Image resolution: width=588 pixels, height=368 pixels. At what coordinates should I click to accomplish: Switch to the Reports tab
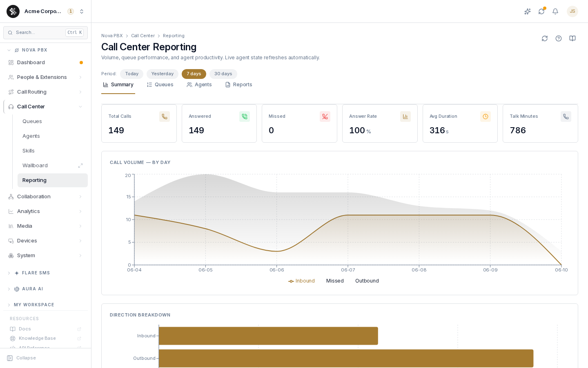pos(238,85)
